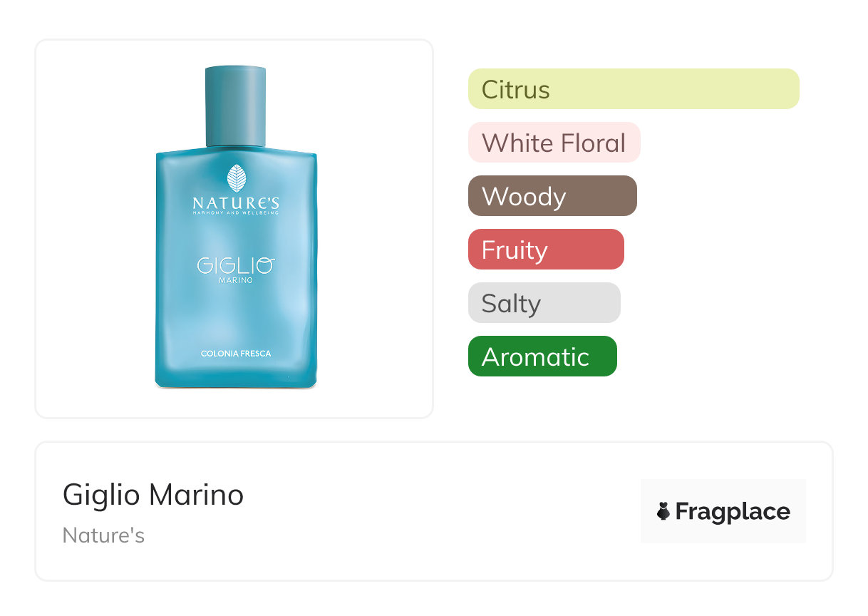Click the COLONIA FRESCA label on bottle
The height and width of the screenshot is (616, 868).
[x=236, y=354]
